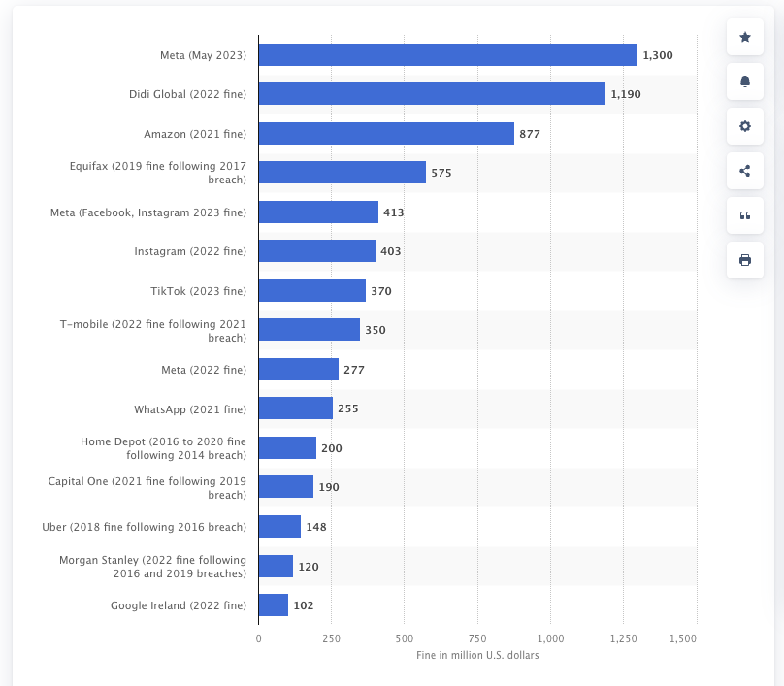Select the Uber 148 bar
The image size is (784, 686).
[x=280, y=527]
